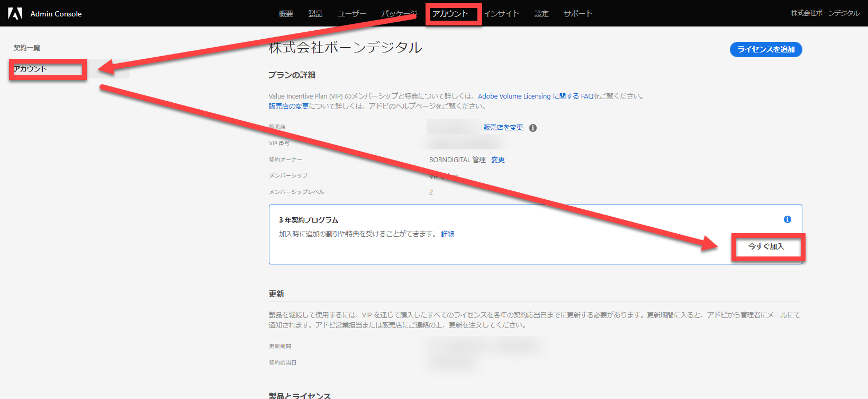This screenshot has width=868, height=399.
Task: Click the 販売店を変更 link
Action: point(503,127)
